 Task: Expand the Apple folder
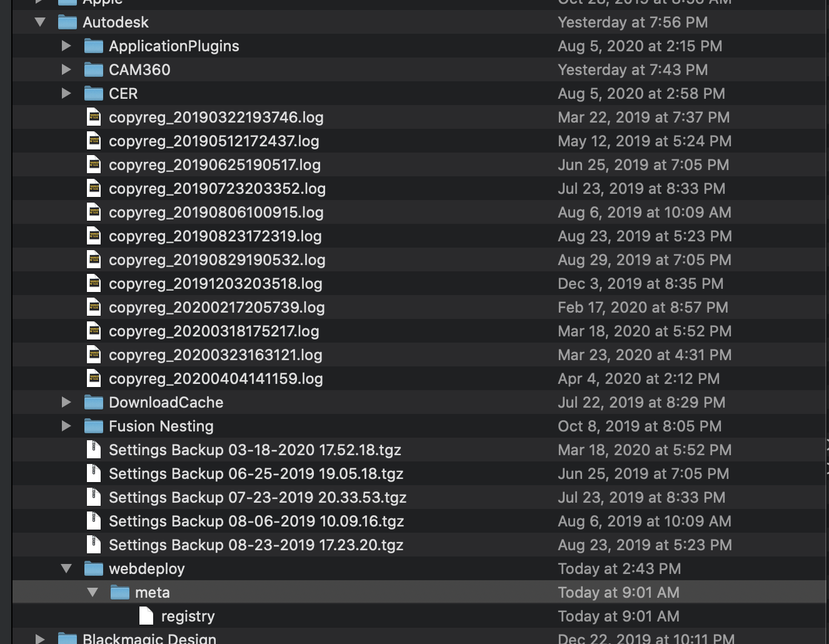pyautogui.click(x=40, y=1)
